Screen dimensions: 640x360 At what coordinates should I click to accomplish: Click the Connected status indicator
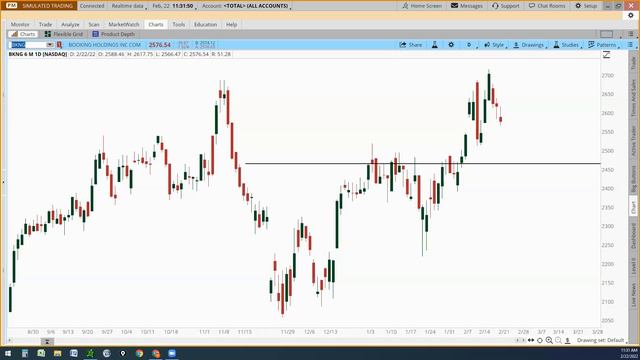tap(92, 6)
